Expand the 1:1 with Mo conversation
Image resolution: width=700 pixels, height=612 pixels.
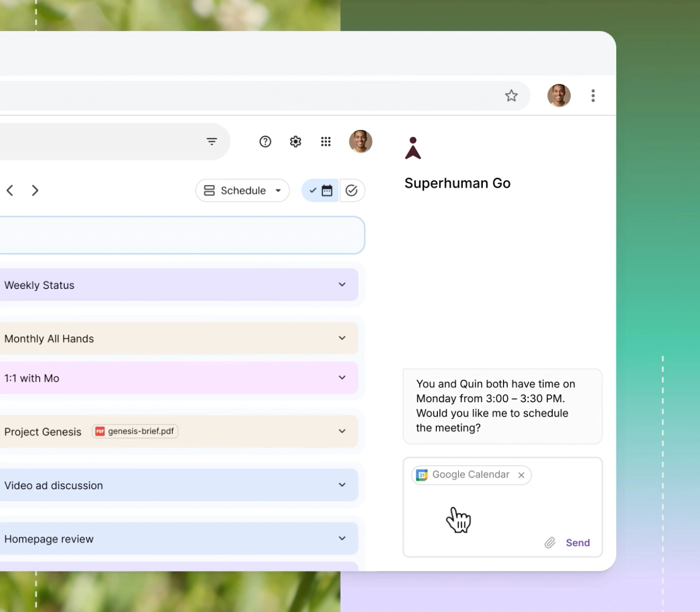click(342, 377)
